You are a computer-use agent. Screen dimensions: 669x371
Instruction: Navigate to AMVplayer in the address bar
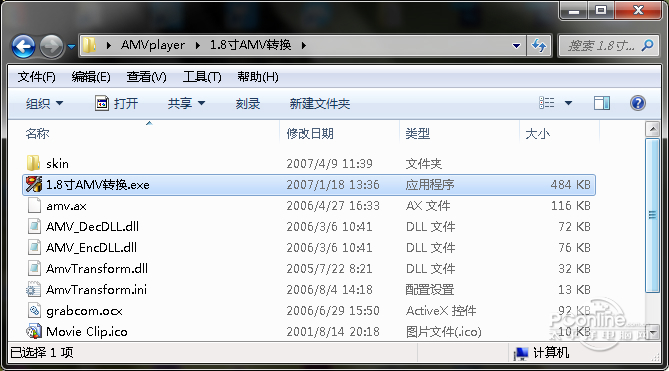point(153,45)
